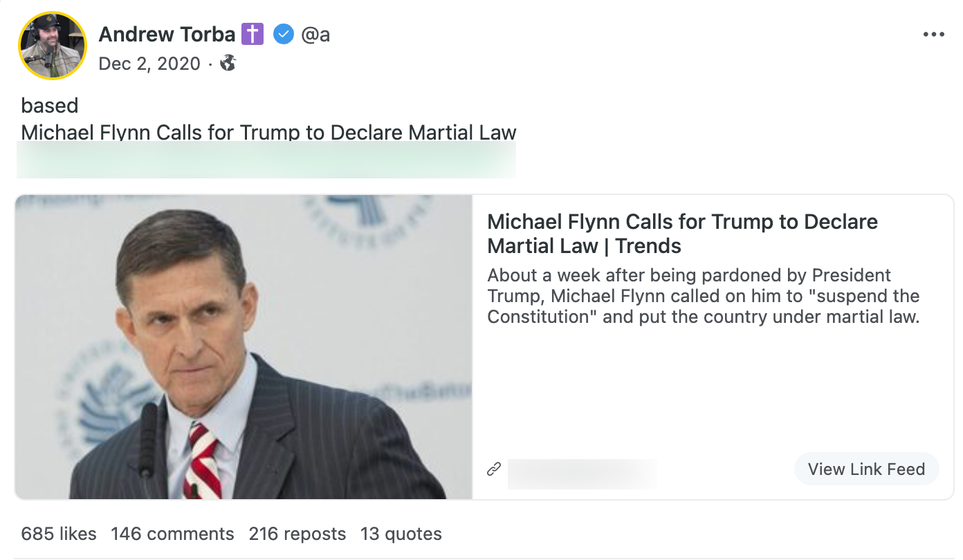
Task: Open the three-dot post options menu
Action: [x=935, y=33]
